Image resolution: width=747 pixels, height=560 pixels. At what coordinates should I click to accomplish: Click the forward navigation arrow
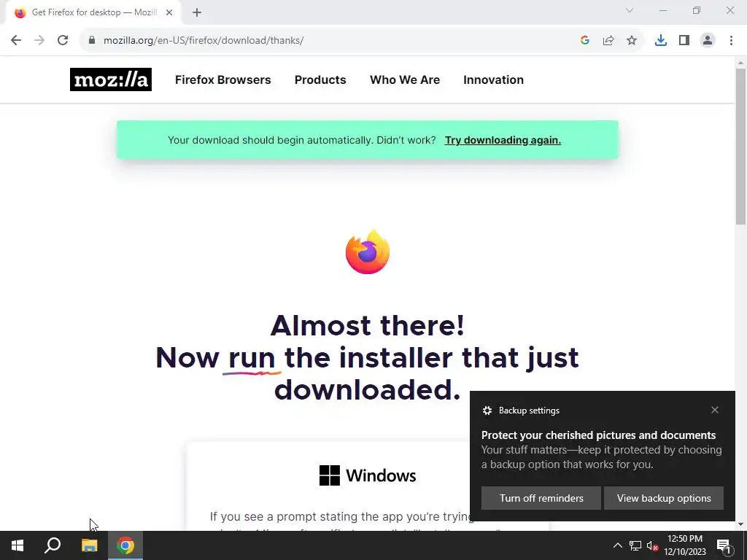pyautogui.click(x=39, y=41)
